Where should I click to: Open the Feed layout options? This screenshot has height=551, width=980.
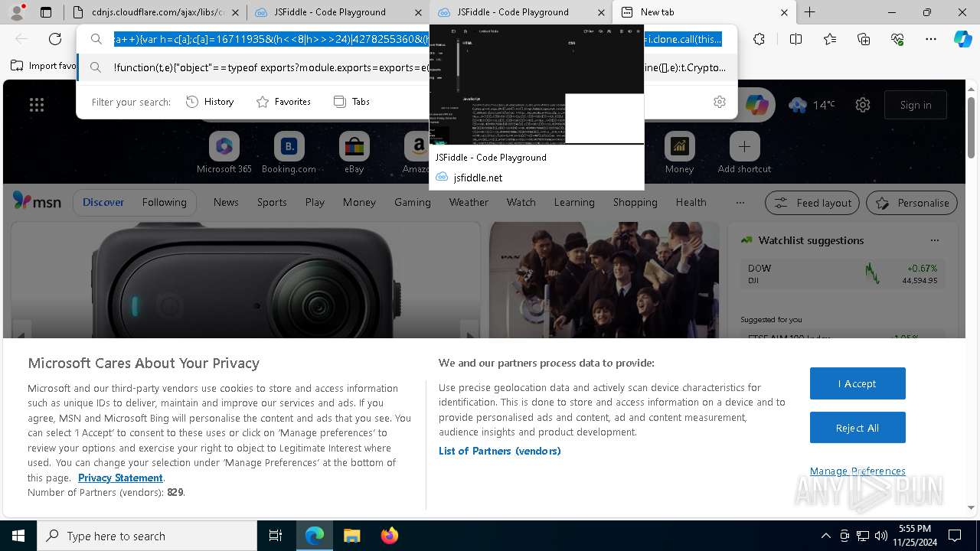point(813,203)
